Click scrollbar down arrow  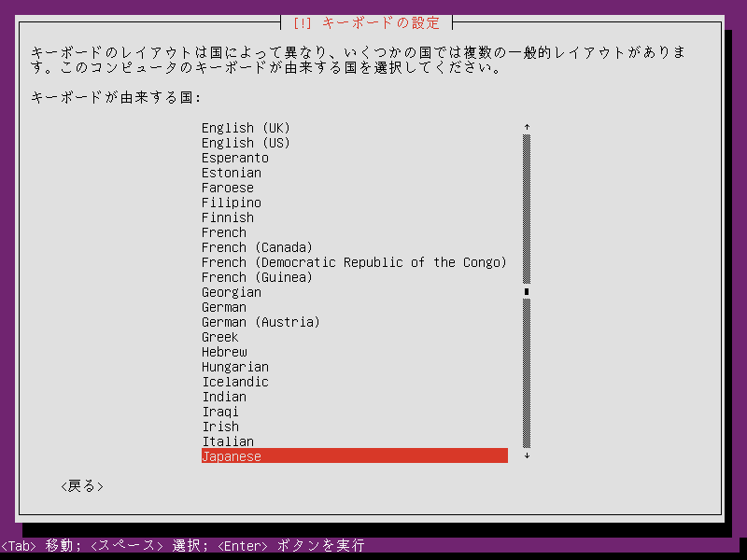(527, 456)
